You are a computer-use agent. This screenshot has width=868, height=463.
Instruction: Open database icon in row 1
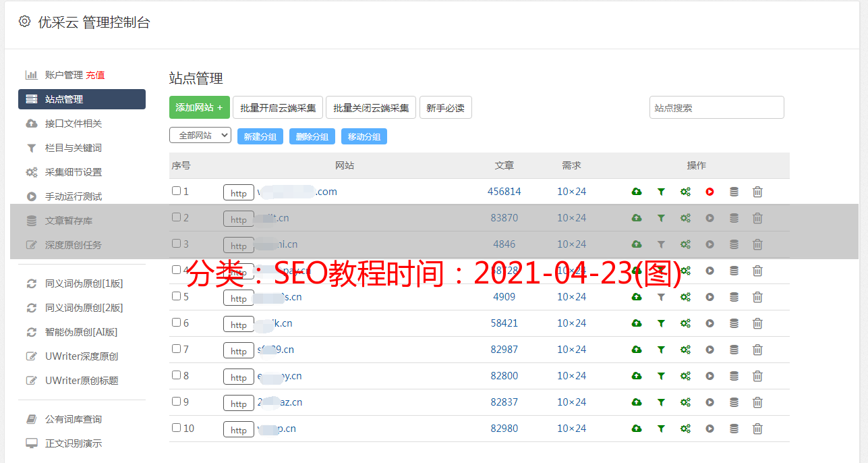coord(734,192)
